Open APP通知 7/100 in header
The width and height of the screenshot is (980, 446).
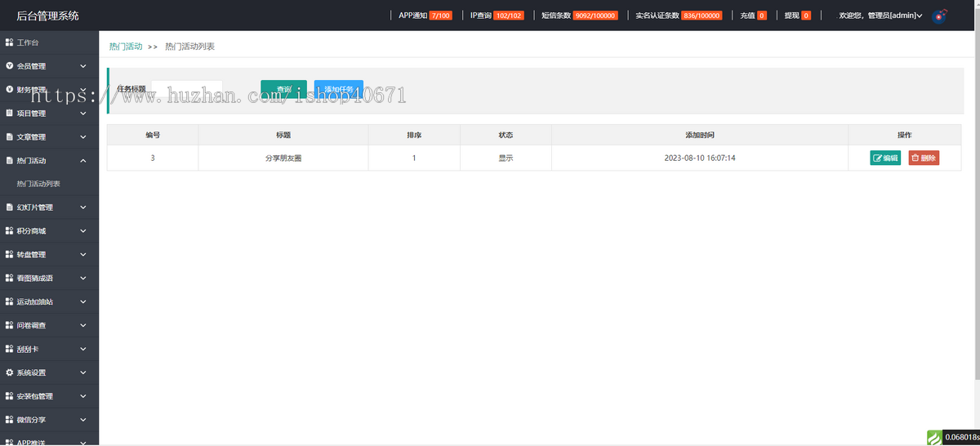click(x=425, y=16)
